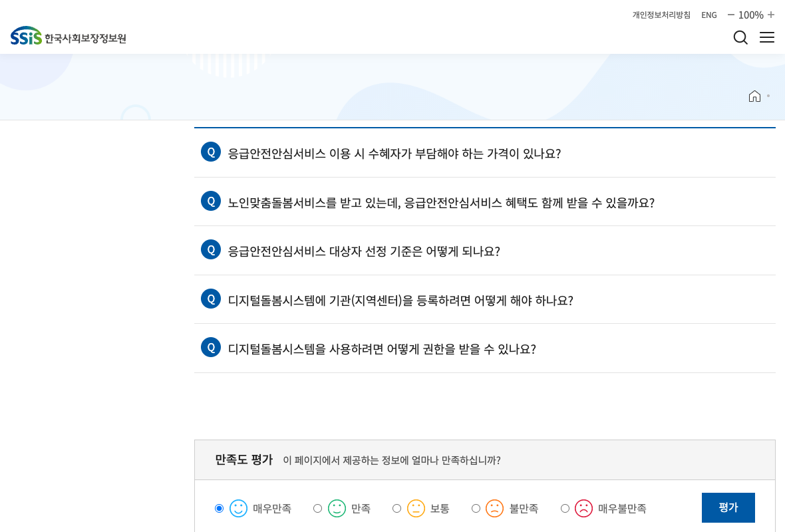The height and width of the screenshot is (532, 785).
Task: Submit rating with the 평가 button
Action: (x=728, y=507)
